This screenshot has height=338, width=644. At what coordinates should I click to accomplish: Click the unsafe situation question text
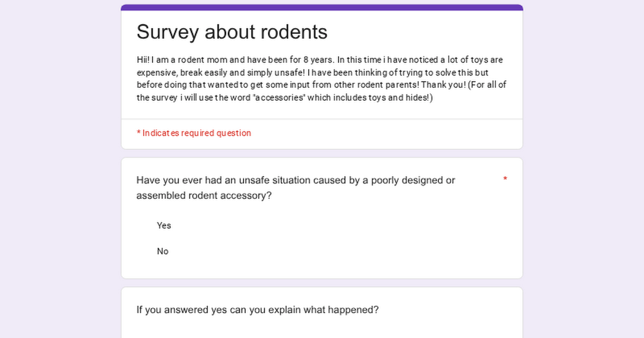[295, 188]
